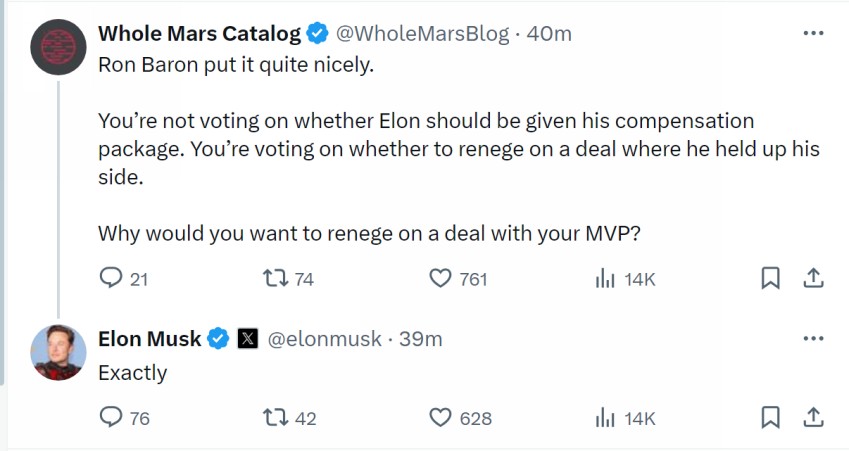Retweet the Whole Mars Catalog post
Screen dimensions: 849x451
(271, 279)
